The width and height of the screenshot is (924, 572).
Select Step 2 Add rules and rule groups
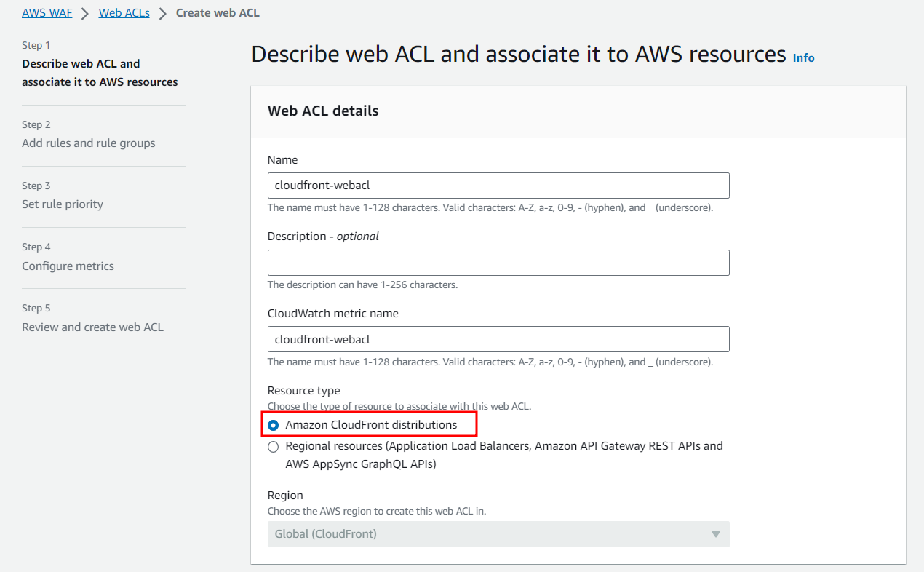tap(89, 143)
